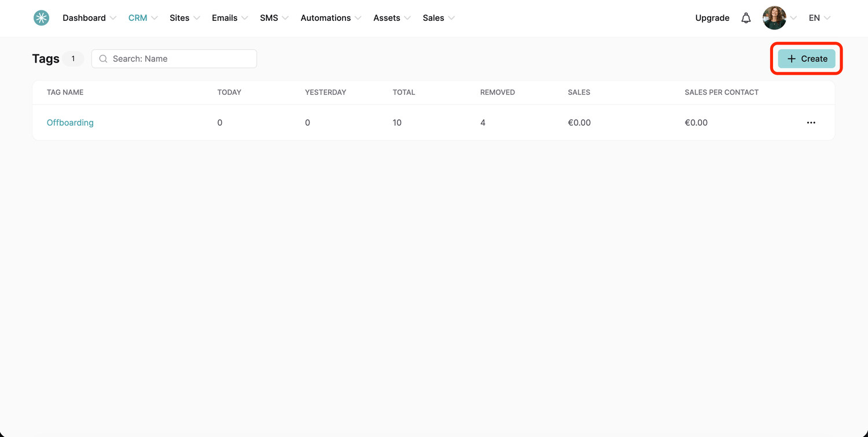Expand the Dashboard menu
Image resolution: width=868 pixels, height=437 pixels.
90,18
